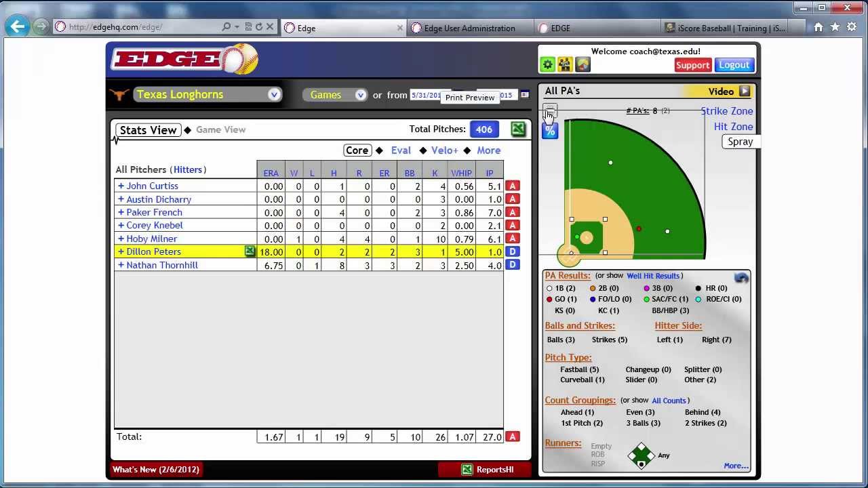Viewport: 868px width, 488px height.
Task: Filter counts by 2 Strikes (2)
Action: tap(705, 423)
